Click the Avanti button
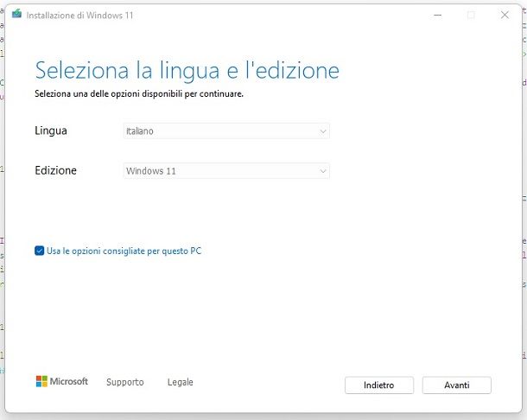 [456, 385]
